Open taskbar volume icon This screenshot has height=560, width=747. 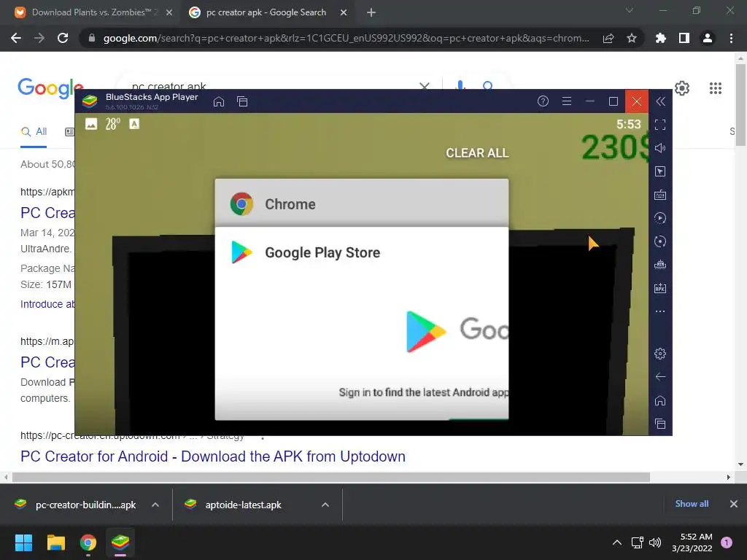click(655, 542)
